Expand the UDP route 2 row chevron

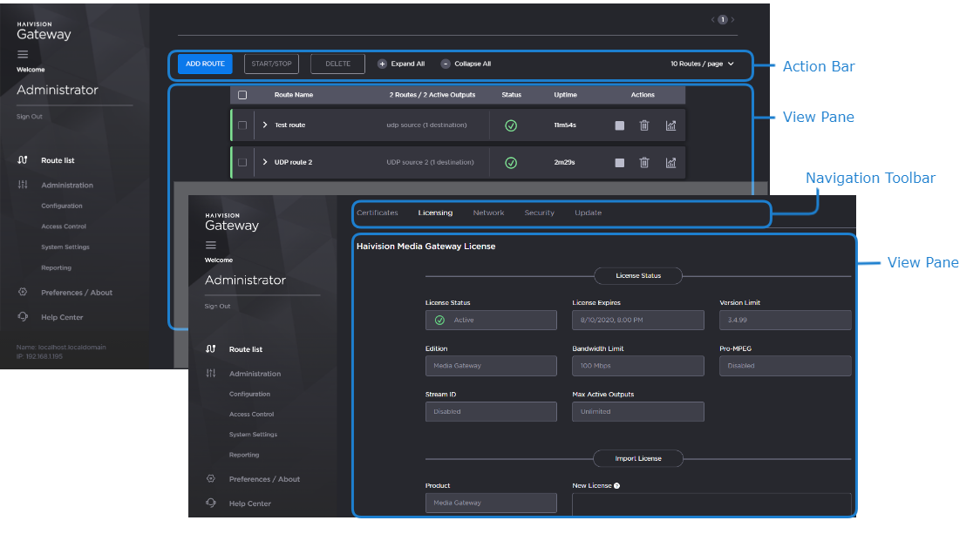[265, 163]
